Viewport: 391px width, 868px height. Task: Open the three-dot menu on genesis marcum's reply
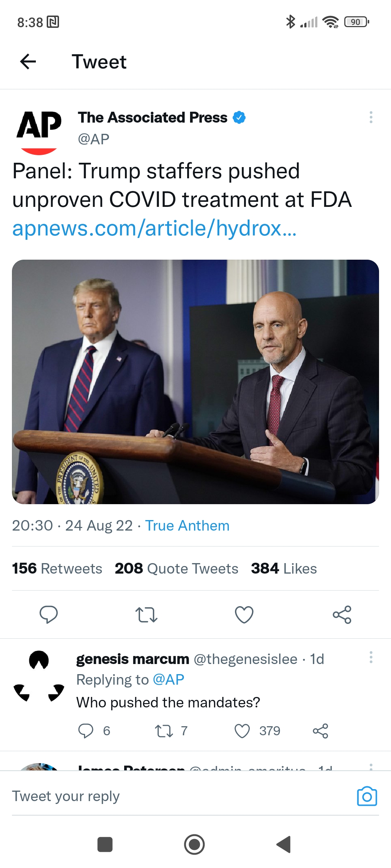[371, 657]
